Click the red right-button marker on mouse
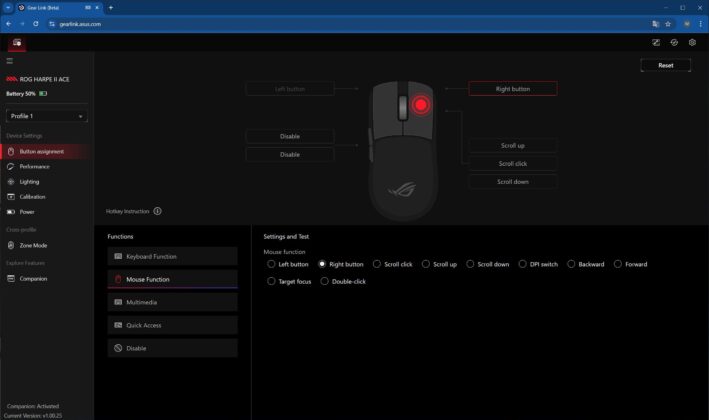This screenshot has width=709, height=420. [421, 105]
